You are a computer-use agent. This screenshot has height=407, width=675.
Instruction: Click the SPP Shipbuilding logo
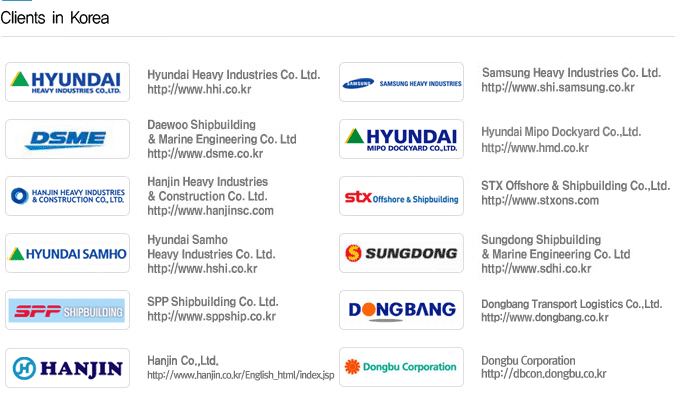[67, 310]
